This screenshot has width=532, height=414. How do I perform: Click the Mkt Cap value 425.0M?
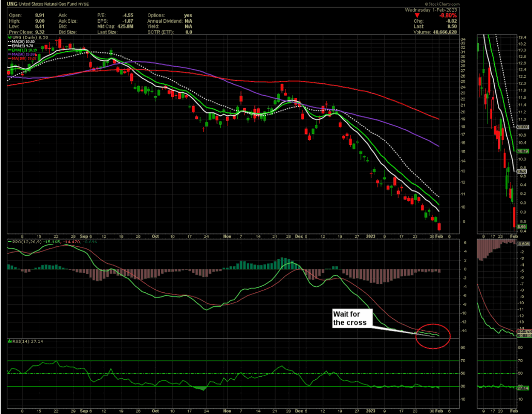point(125,26)
